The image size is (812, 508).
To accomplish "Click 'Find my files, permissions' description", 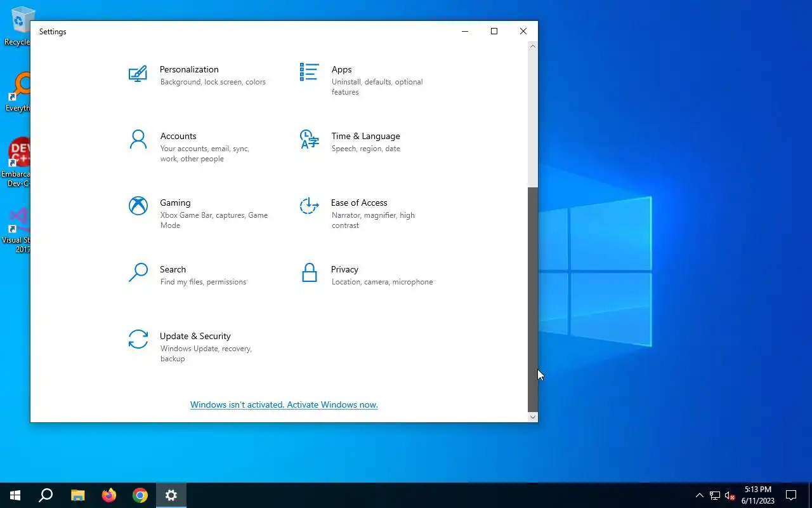I will [203, 282].
